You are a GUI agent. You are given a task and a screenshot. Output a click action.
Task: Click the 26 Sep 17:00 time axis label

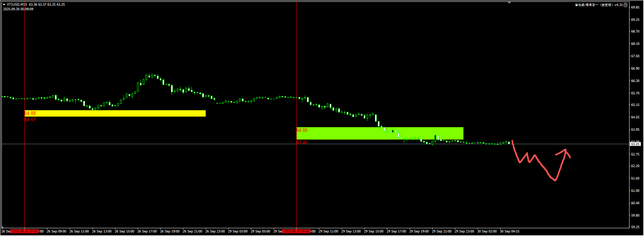click(147, 231)
